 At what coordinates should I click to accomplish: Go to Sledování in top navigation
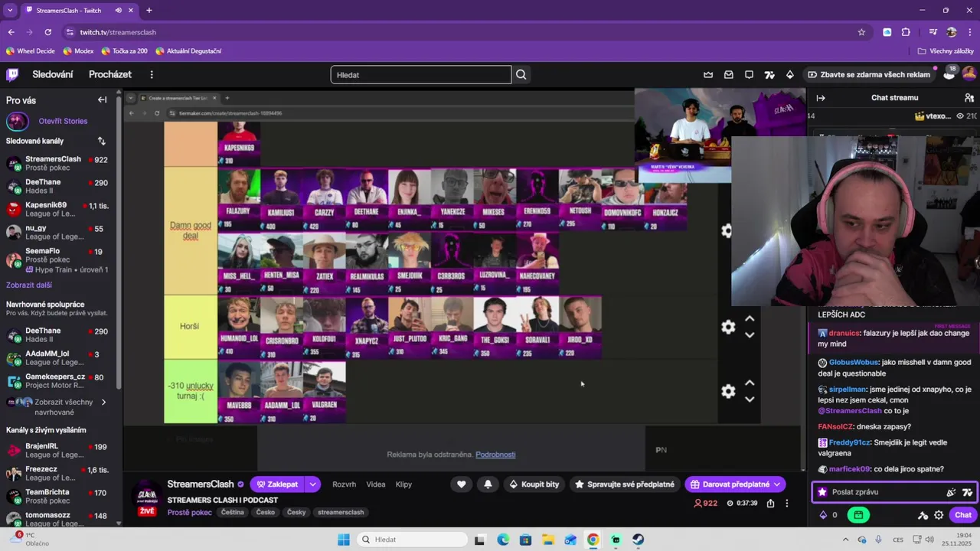tap(53, 74)
